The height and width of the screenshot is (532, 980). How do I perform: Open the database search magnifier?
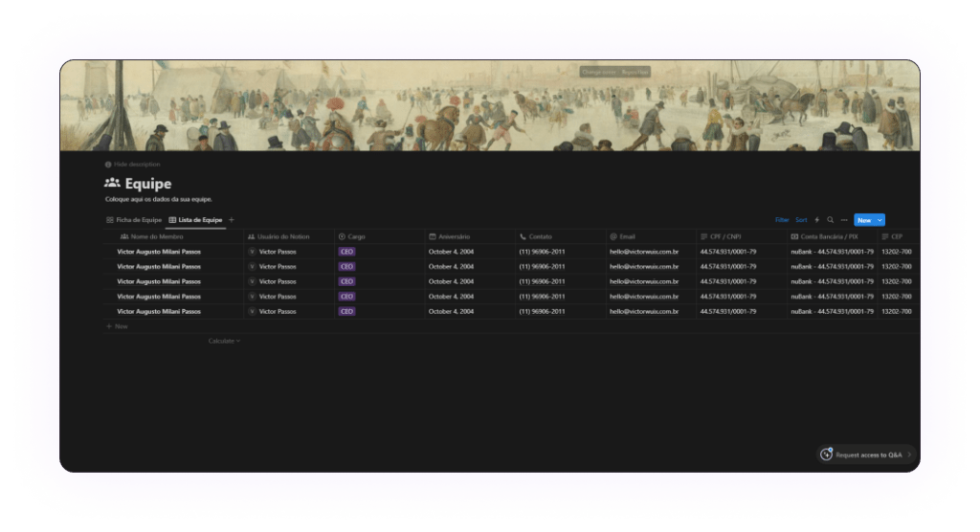coord(830,220)
